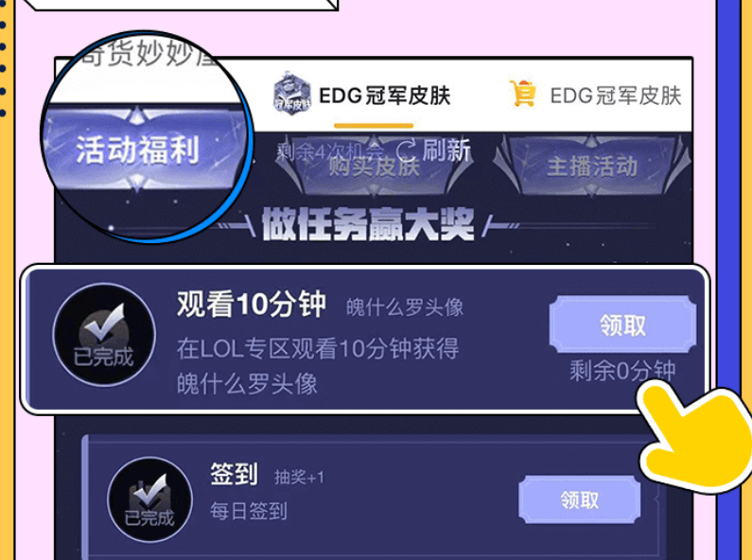Click the 魄什么罗头像 reward label
The width and height of the screenshot is (752, 560).
pos(405,306)
